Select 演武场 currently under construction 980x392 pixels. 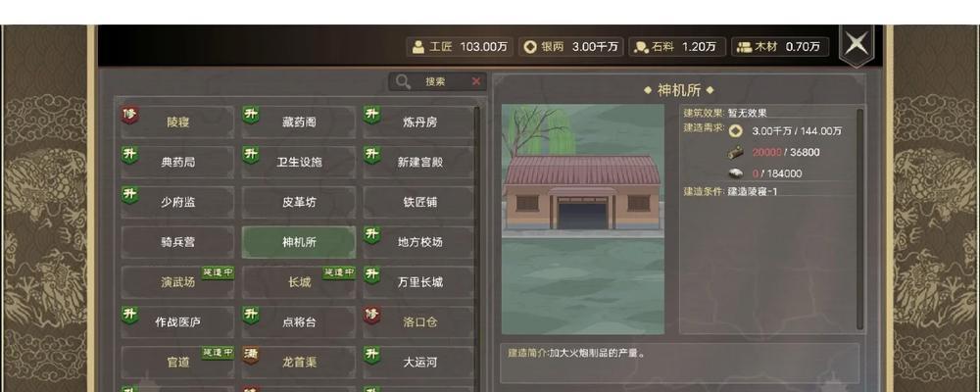click(x=177, y=282)
